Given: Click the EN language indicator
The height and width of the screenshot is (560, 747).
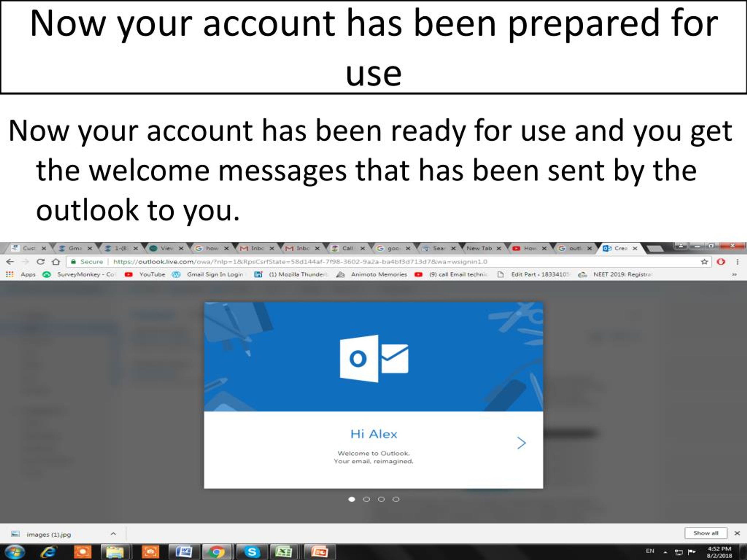Looking at the screenshot, I should (650, 551).
